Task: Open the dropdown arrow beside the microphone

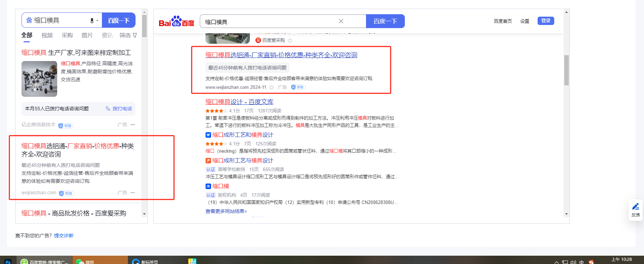Action: [x=97, y=21]
